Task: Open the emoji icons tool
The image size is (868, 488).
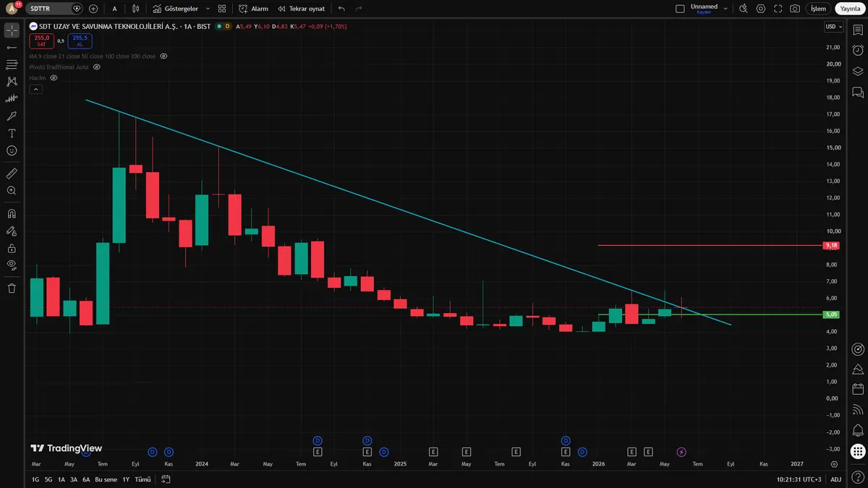Action: pos(12,150)
